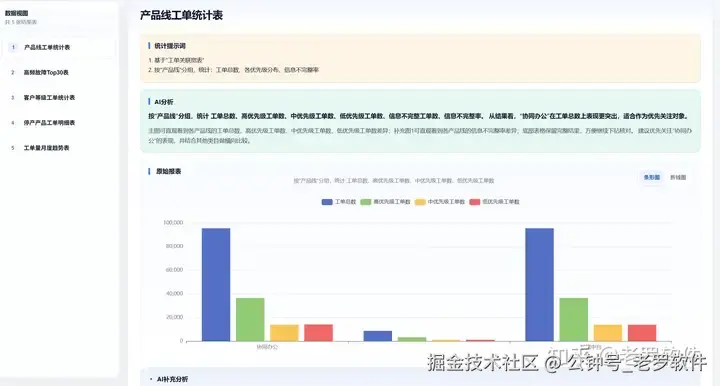
Task: Click the yellow 中优先级 bar for 协同办公
Action: click(284, 333)
